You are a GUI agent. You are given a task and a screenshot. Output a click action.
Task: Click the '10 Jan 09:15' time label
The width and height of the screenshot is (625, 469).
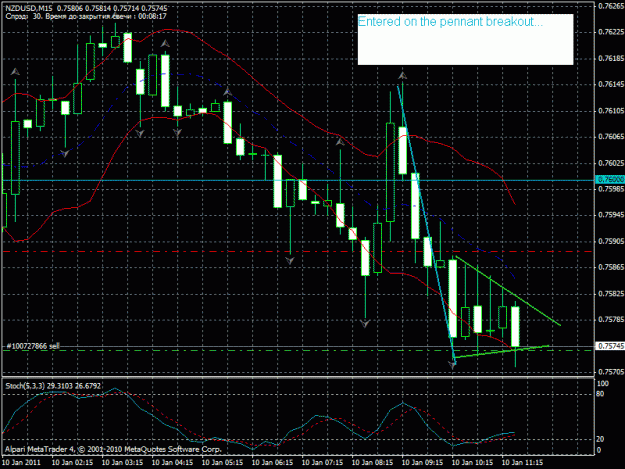(423, 463)
